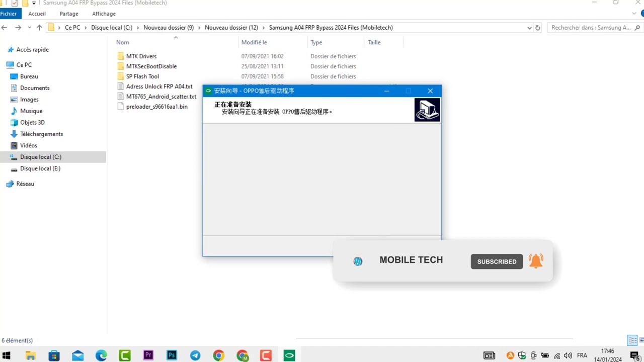Open recent locations dropdown arrow

click(x=30, y=28)
